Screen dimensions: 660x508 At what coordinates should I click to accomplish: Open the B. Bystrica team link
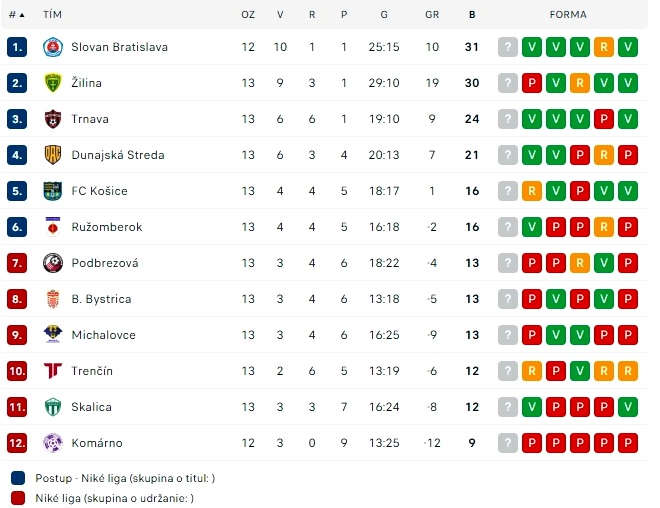coord(101,299)
